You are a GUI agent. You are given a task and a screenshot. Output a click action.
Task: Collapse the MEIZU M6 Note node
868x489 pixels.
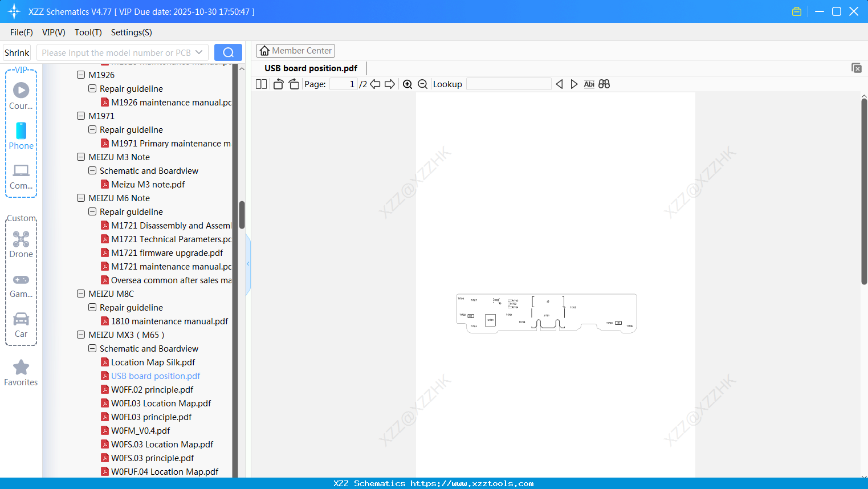coord(81,198)
